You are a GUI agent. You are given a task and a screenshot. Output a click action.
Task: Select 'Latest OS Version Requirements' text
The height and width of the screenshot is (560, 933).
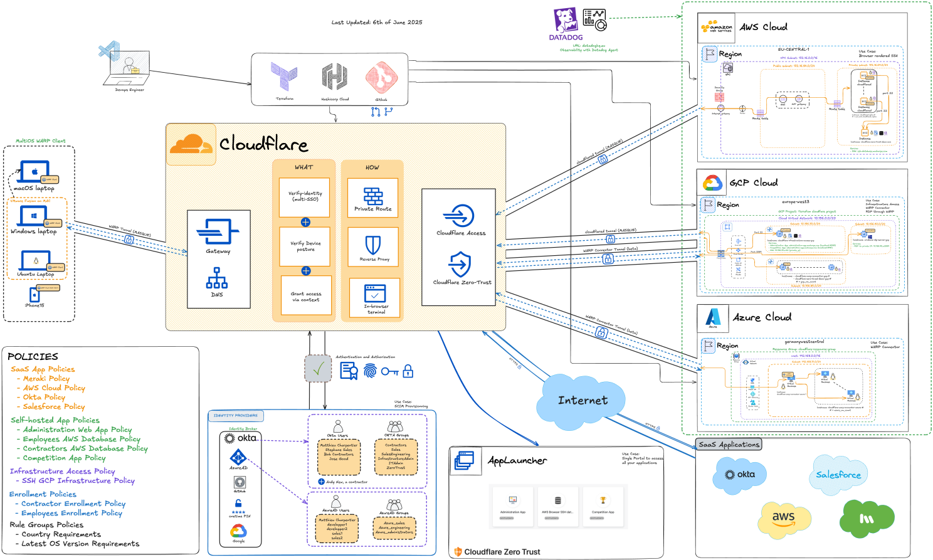[x=80, y=544]
